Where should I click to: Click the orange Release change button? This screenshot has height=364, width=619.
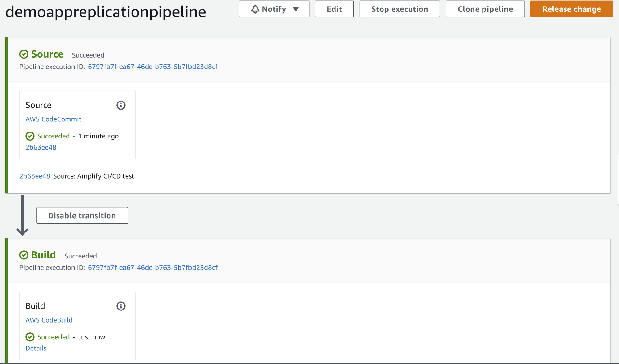click(x=572, y=9)
